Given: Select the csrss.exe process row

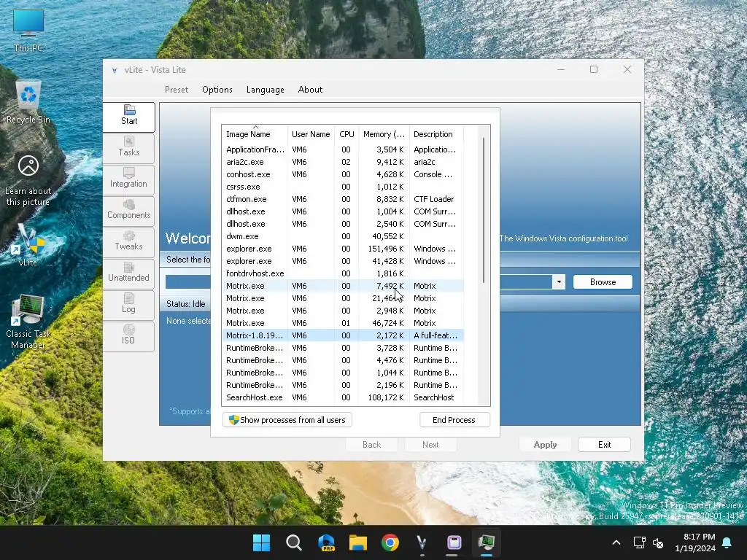Looking at the screenshot, I should (343, 187).
